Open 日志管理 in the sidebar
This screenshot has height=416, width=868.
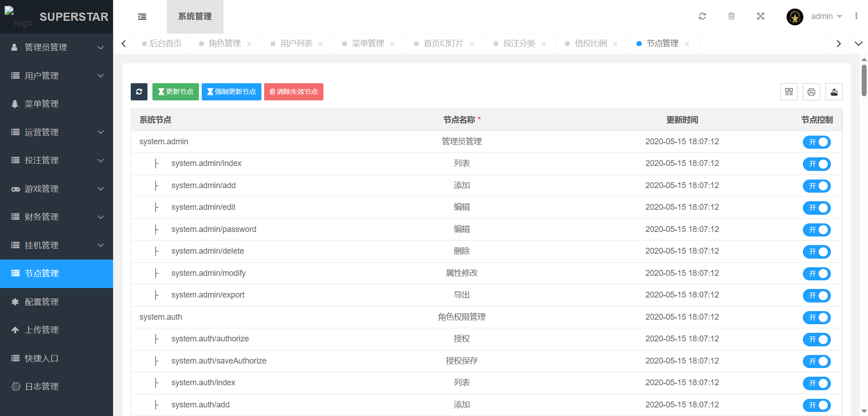(x=42, y=387)
